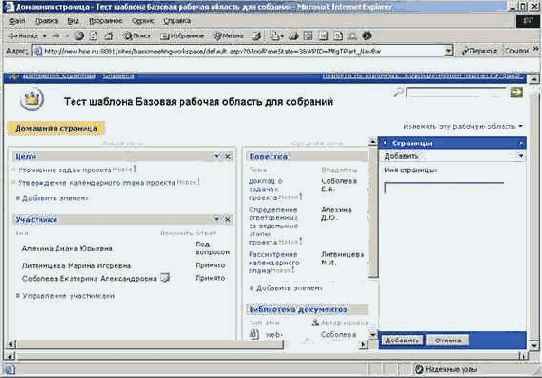
Task: Click the Media toolbar button
Action: tap(229, 36)
